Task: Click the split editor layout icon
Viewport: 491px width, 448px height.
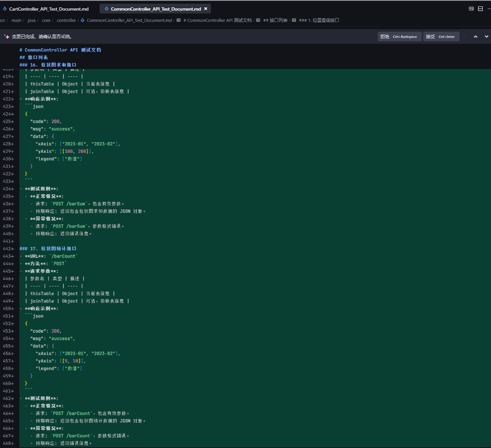Action: pos(480,9)
